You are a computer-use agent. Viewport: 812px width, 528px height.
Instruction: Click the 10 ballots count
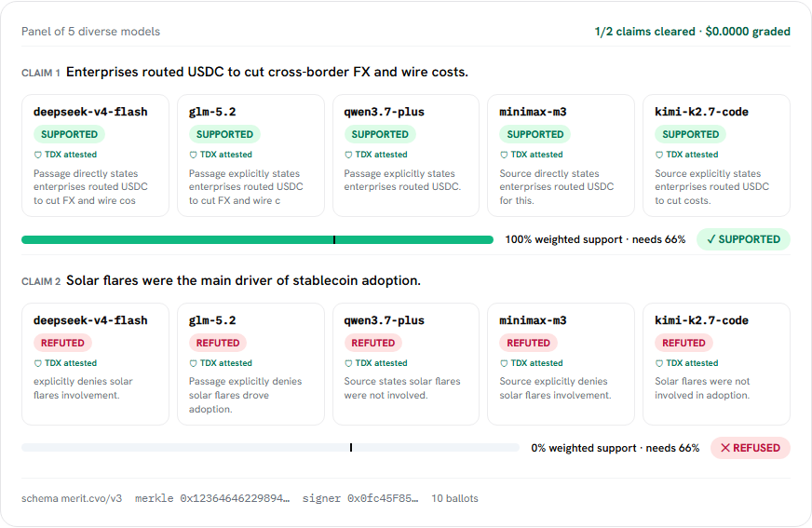[454, 498]
